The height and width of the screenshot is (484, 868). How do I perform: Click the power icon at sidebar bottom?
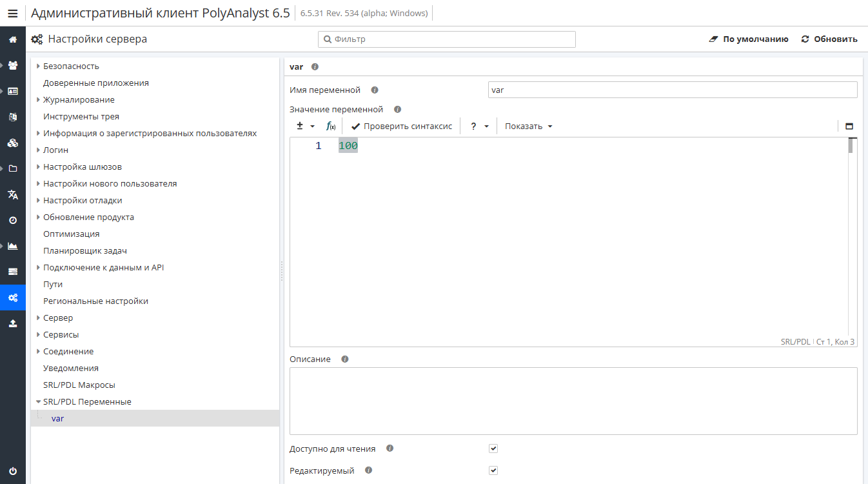coord(13,471)
